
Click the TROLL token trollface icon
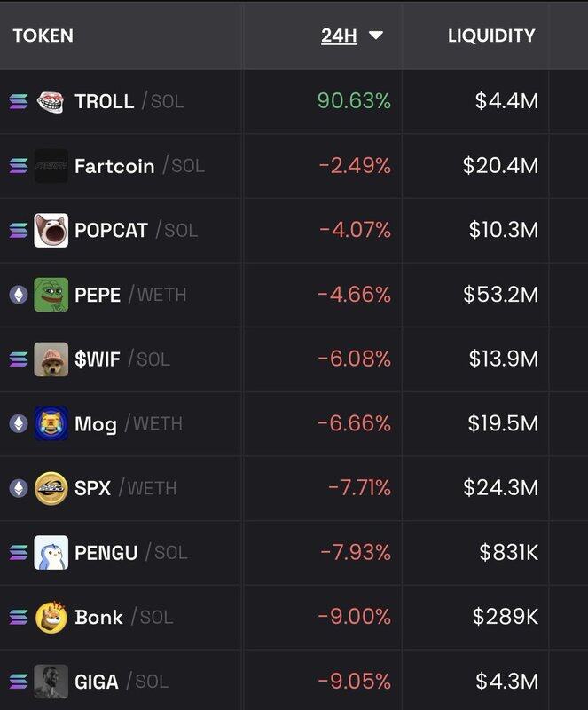(51, 101)
